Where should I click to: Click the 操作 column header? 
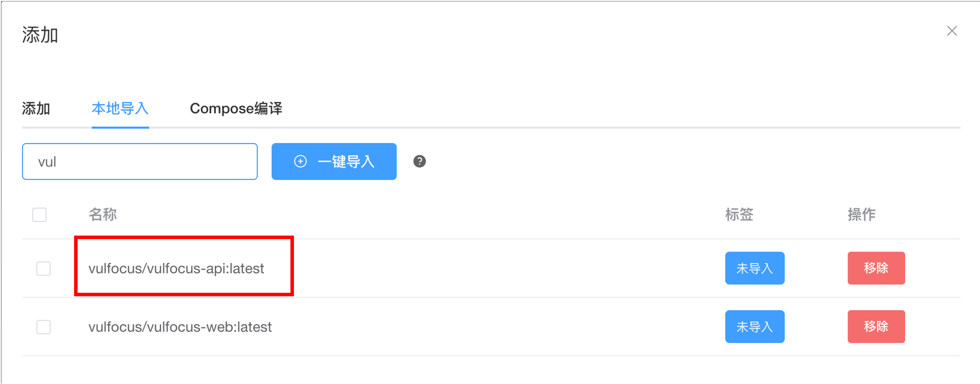click(x=861, y=215)
